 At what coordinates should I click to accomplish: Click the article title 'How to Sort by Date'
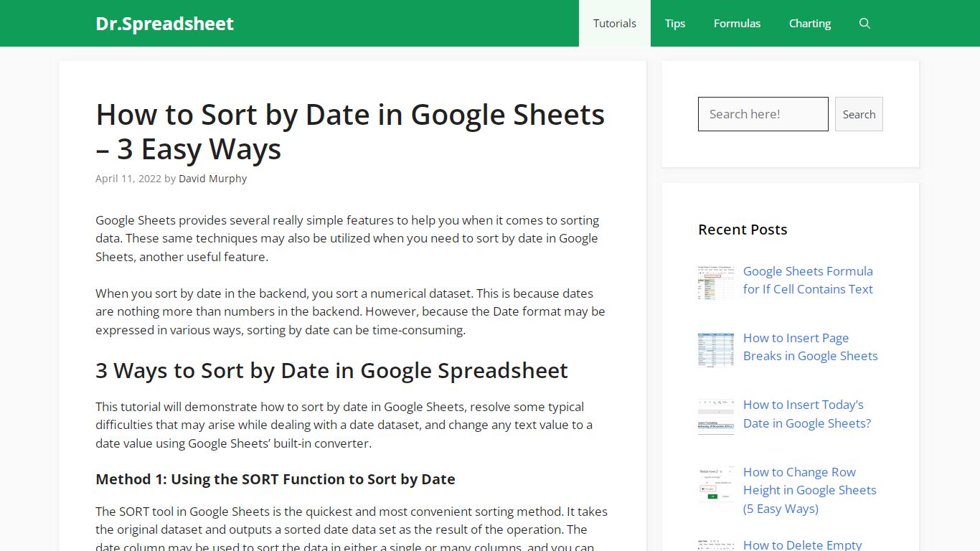coord(350,131)
